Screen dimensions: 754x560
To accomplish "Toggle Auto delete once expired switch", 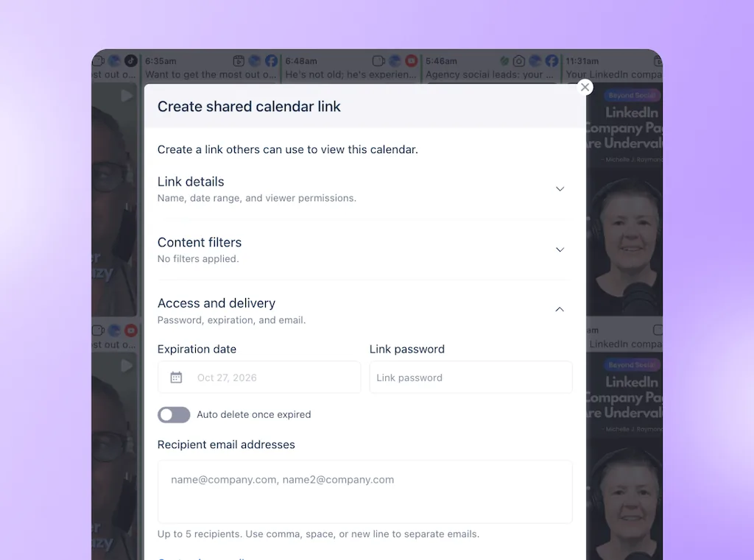I will coord(174,415).
